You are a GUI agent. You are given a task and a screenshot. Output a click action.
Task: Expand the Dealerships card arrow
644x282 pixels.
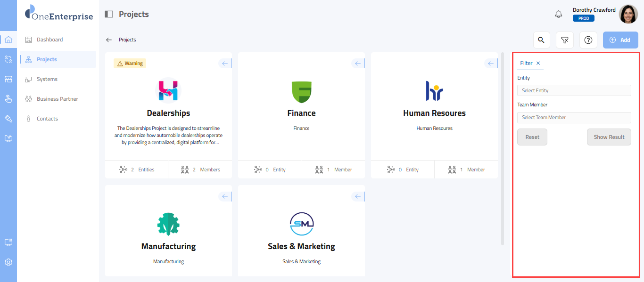pos(225,64)
